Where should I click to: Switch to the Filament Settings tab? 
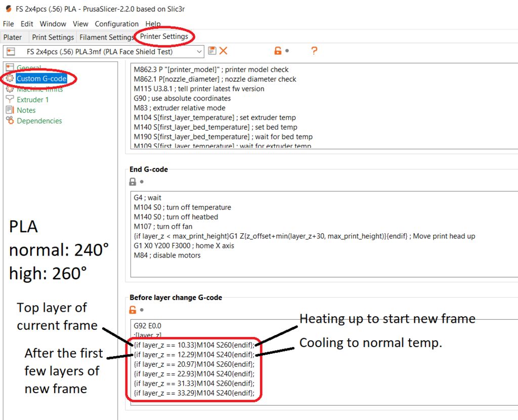tap(106, 37)
